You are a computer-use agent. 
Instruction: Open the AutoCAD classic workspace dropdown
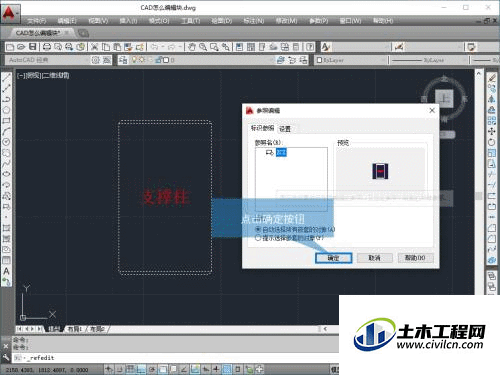[x=47, y=60]
